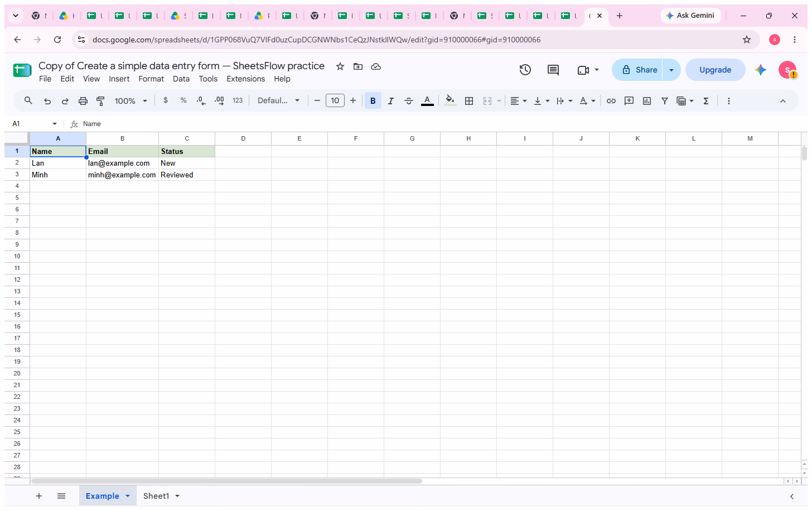Click the Upgrade button
The height and width of the screenshot is (511, 812).
coord(716,70)
